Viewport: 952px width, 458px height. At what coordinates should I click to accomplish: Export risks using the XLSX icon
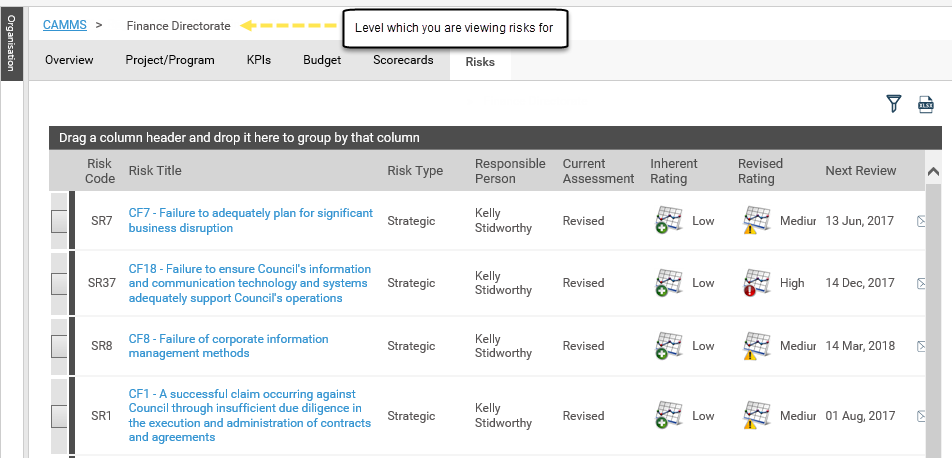(x=925, y=104)
